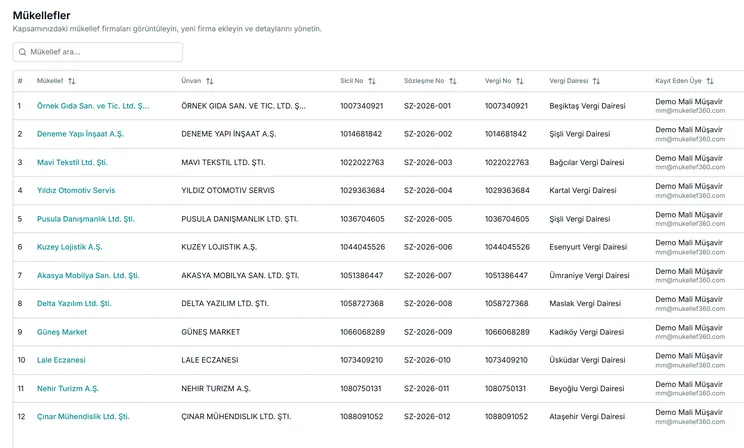This screenshot has width=744, height=448.
Task: Open Delta Yazılım Ltd. Şti. link
Action: [74, 303]
